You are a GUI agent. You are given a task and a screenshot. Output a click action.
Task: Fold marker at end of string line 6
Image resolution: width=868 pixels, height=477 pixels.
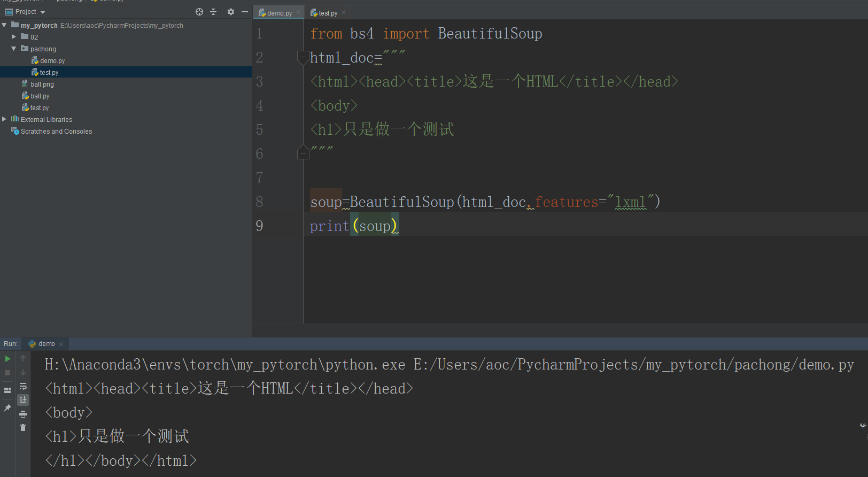(x=303, y=153)
